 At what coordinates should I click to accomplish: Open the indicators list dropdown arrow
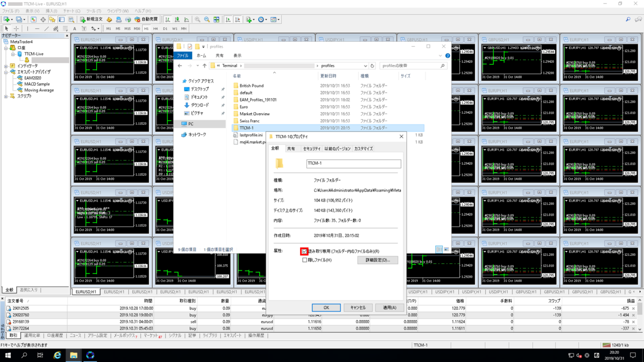click(x=253, y=19)
